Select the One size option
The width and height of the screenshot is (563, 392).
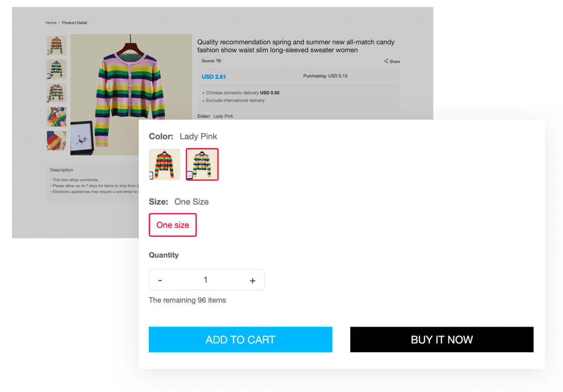172,225
